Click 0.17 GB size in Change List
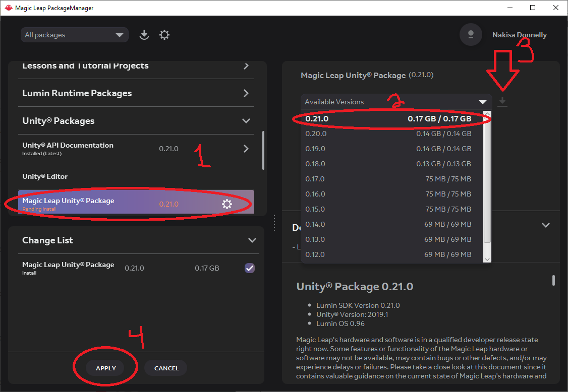The image size is (568, 392). click(207, 268)
